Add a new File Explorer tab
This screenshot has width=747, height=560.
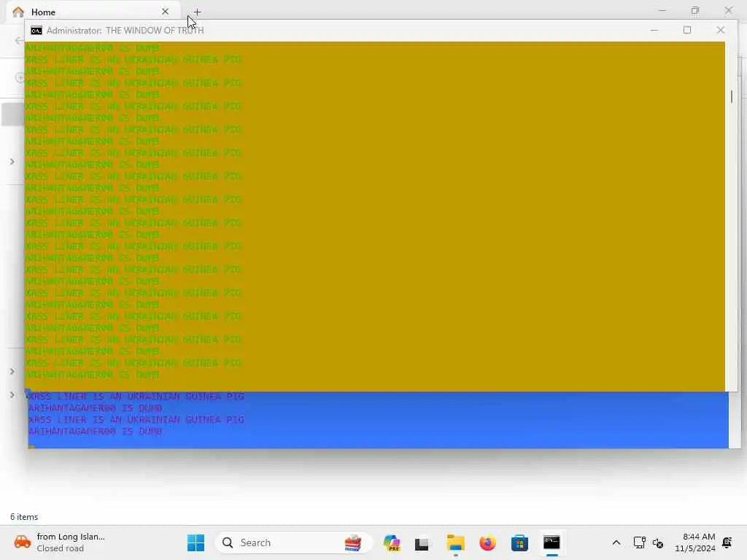click(x=197, y=12)
